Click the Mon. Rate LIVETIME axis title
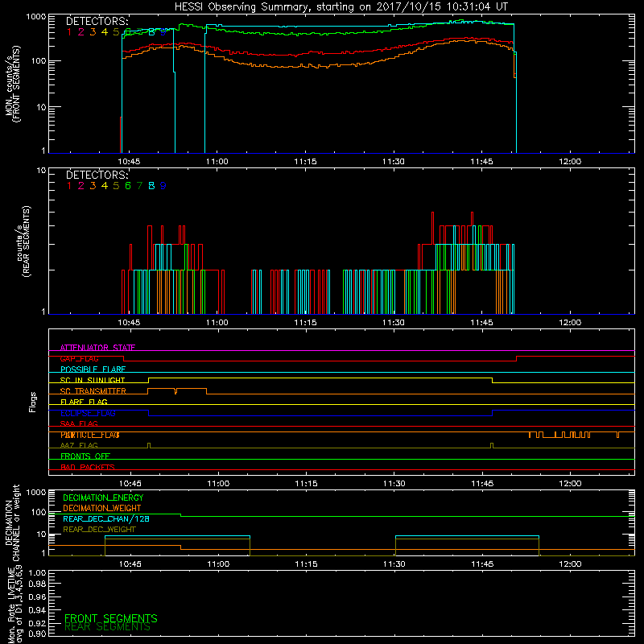 click(15, 605)
